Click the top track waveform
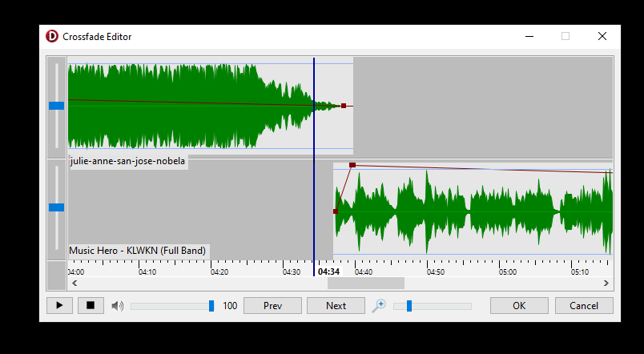The width and height of the screenshot is (644, 354). (211, 106)
